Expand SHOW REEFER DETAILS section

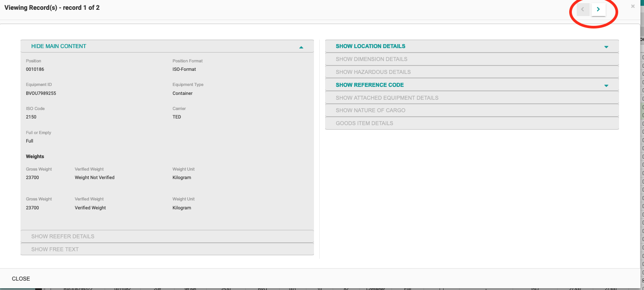click(63, 237)
